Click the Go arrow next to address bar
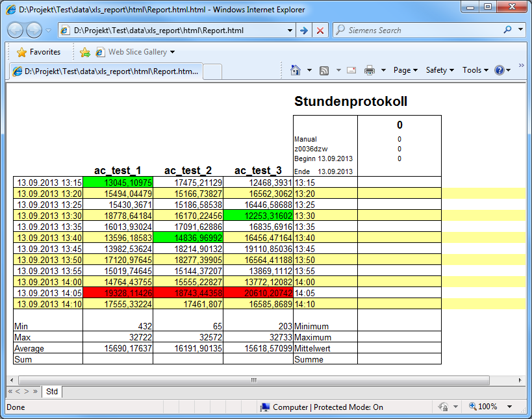This screenshot has width=532, height=419. [x=303, y=31]
